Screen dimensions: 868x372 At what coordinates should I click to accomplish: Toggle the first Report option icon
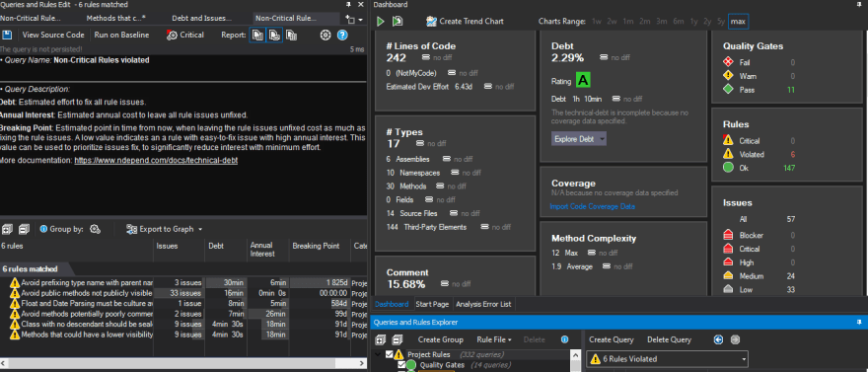(257, 35)
